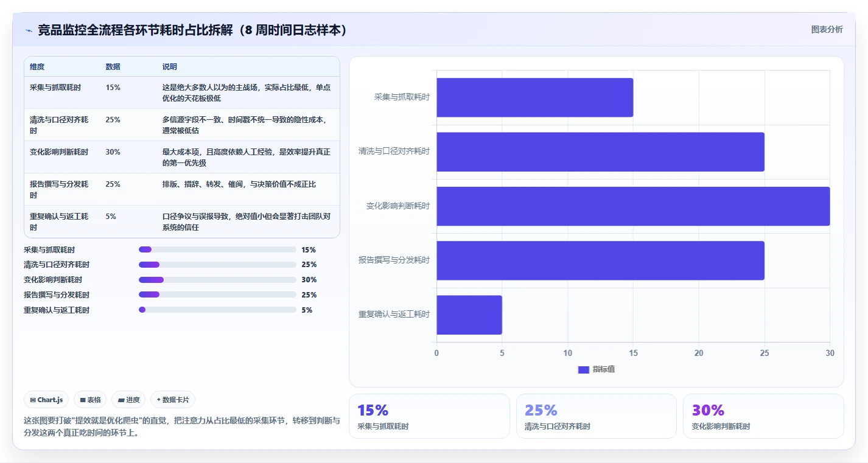Select the 清洗与口径对齐耗时 table row label
This screenshot has width=868, height=463.
click(59, 125)
